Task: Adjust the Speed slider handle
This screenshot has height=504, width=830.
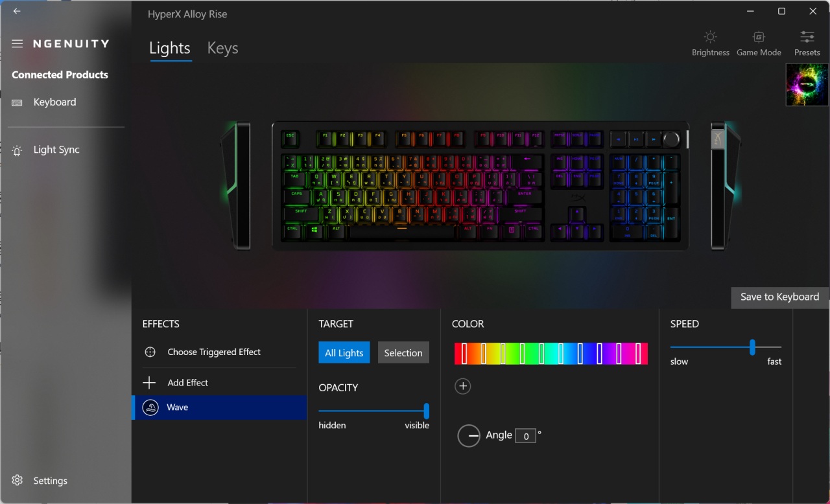Action: coord(752,347)
